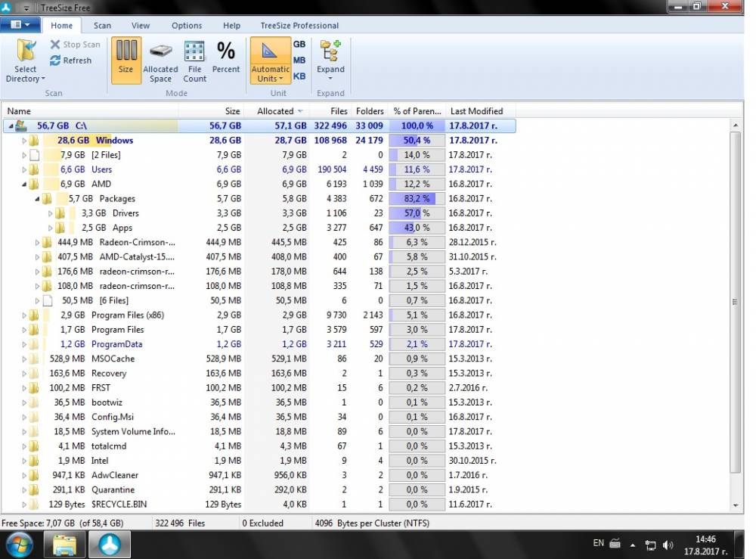This screenshot has width=756, height=559.
Task: Click the Stop Scan icon
Action: tap(55, 45)
